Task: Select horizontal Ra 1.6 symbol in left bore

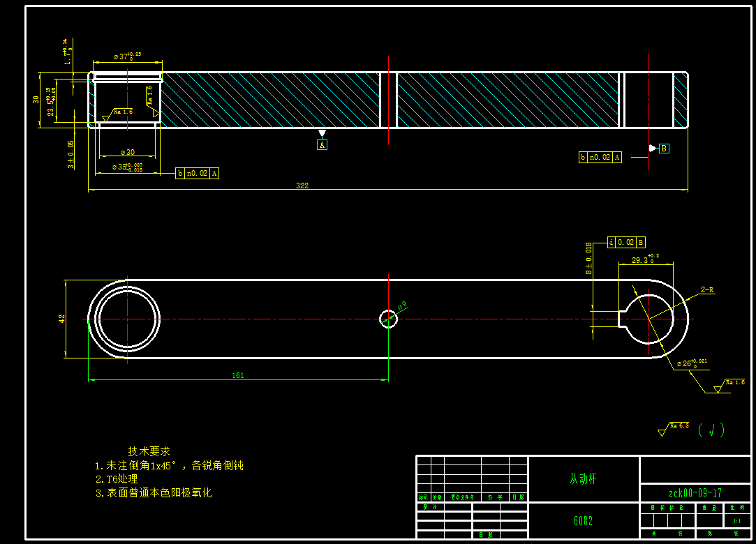Action: click(x=117, y=114)
